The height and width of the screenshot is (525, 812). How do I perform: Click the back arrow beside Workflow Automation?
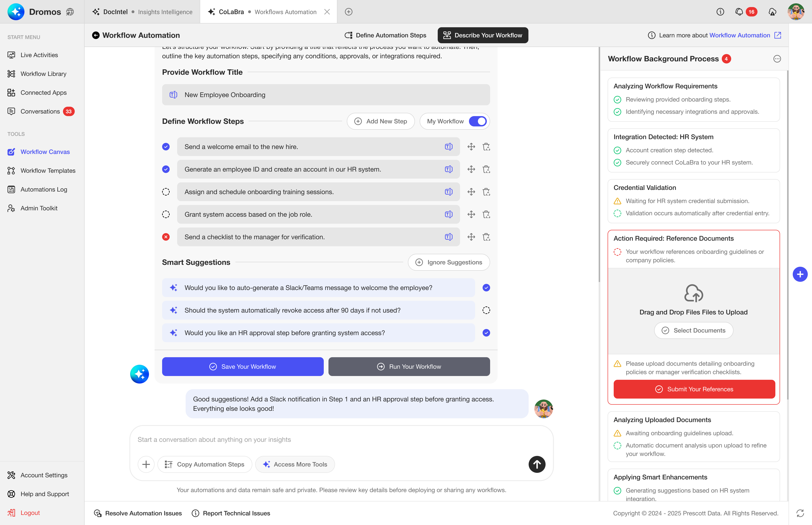coord(96,35)
